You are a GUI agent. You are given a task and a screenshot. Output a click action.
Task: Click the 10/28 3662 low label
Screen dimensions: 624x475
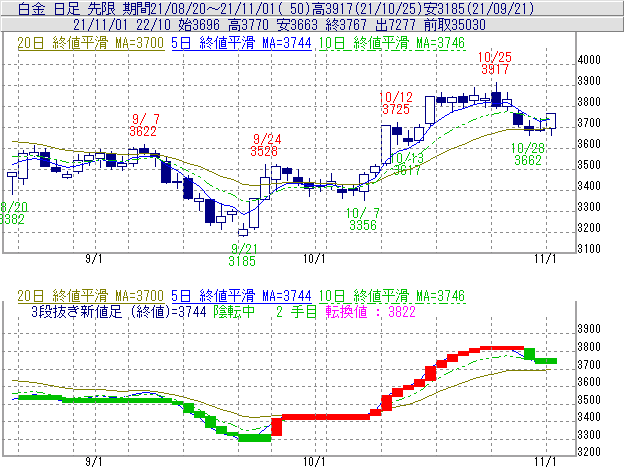(528, 154)
